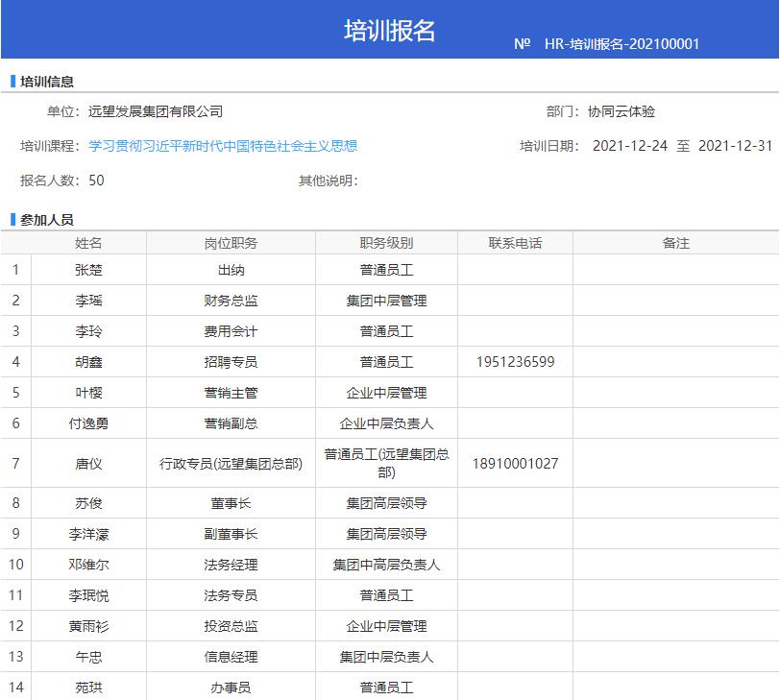Click the 职务级别 column header

[x=386, y=243]
